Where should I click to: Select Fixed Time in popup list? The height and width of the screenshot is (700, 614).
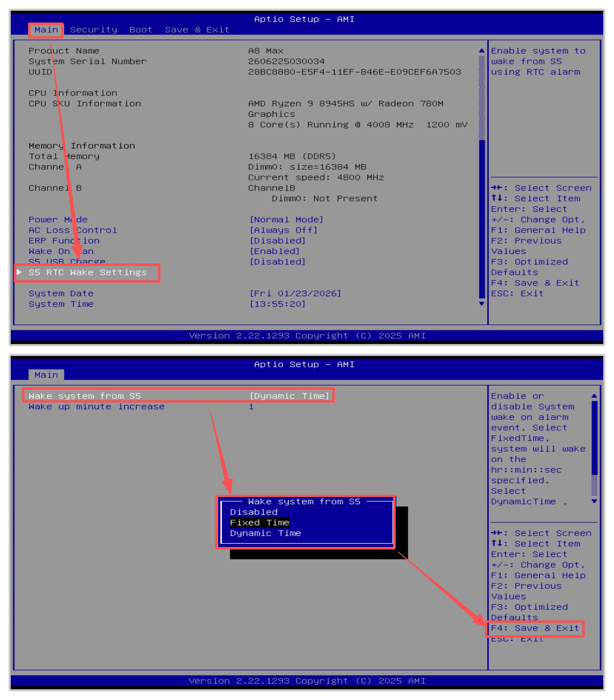coord(259,523)
